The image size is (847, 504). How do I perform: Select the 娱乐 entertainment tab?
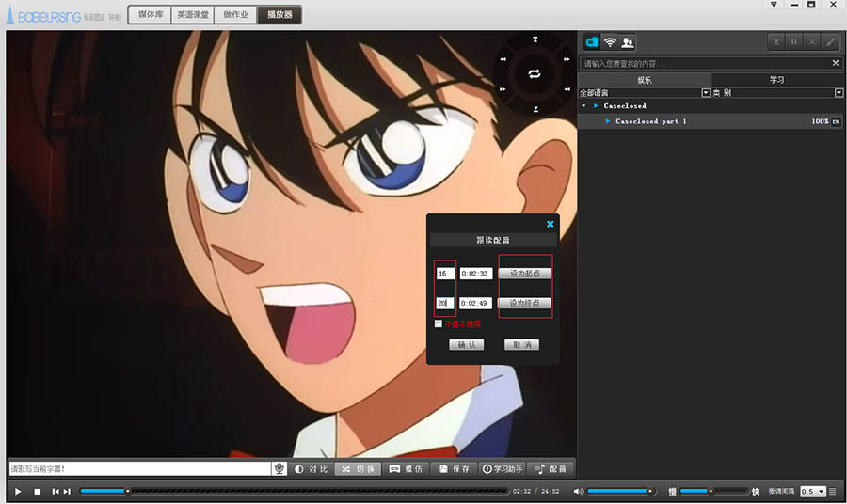645,80
